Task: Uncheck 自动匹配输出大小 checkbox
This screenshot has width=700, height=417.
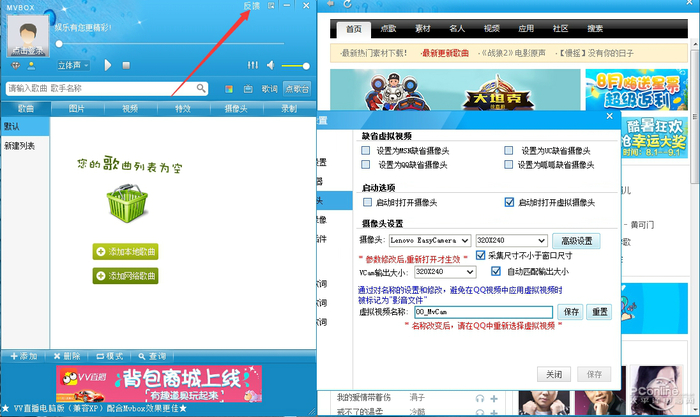Action: coord(496,271)
